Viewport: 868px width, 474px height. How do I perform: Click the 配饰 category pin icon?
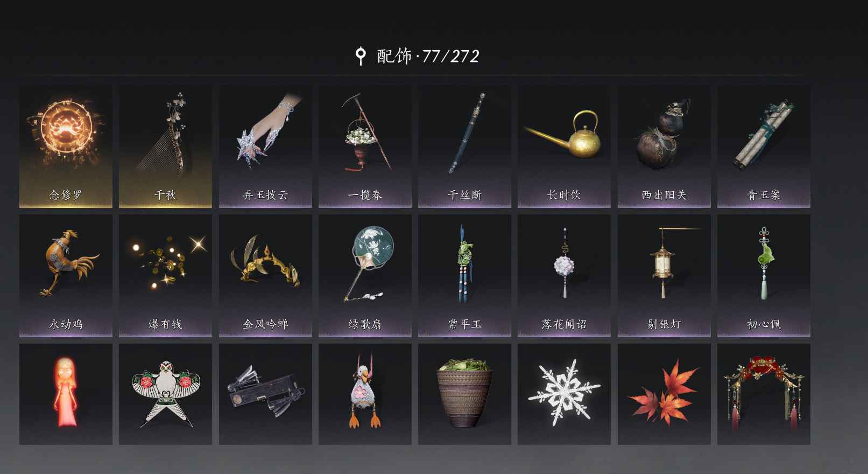pos(361,56)
